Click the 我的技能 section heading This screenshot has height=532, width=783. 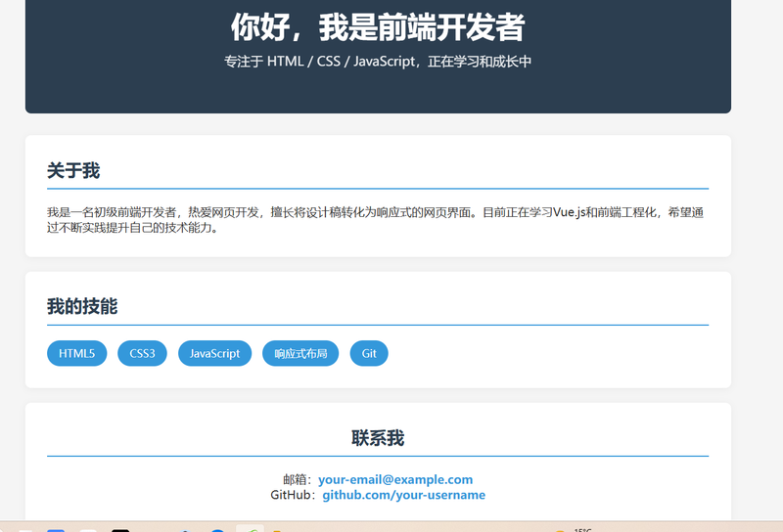82,306
